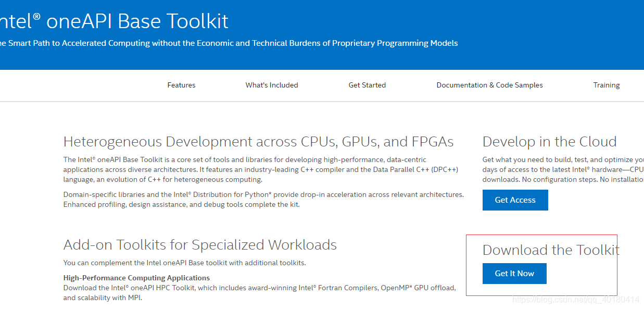Screen dimensions: 644x309
Task: Click the Get Access button
Action: pyautogui.click(x=515, y=200)
